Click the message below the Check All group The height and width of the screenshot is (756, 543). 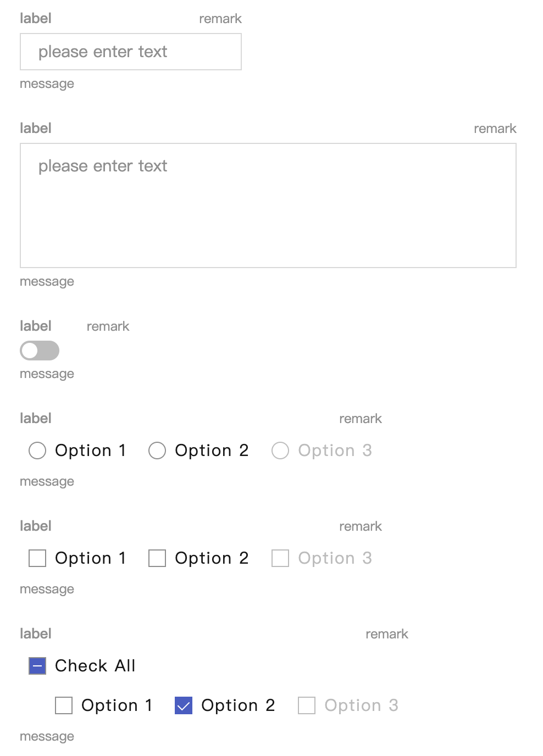pos(47,736)
